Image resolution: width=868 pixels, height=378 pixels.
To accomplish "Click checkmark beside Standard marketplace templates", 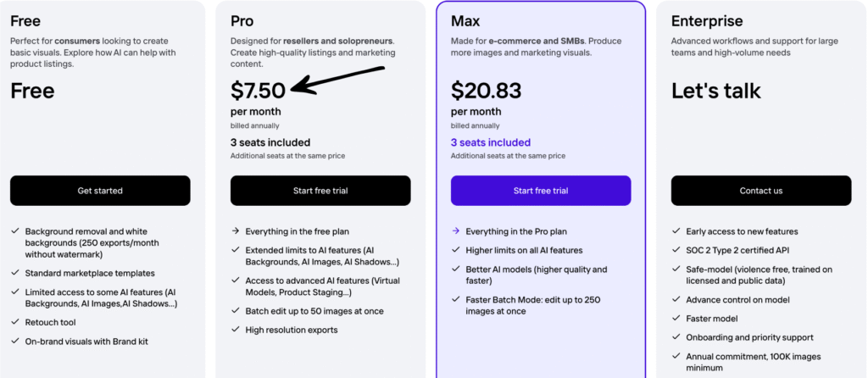I will coord(15,273).
